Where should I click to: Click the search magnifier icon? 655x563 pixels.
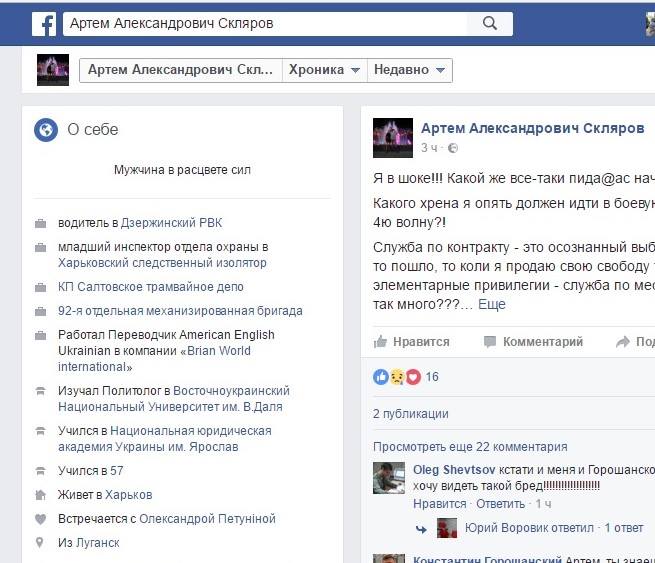click(490, 23)
